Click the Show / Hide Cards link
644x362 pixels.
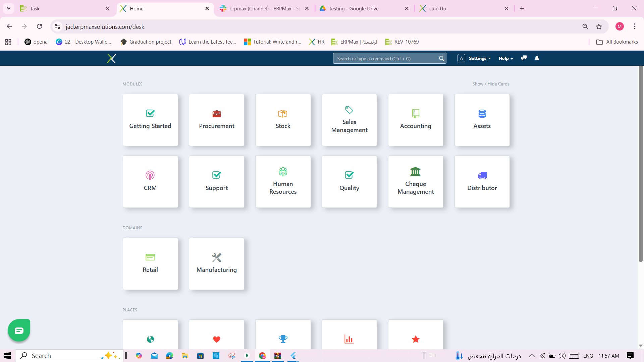coord(490,84)
